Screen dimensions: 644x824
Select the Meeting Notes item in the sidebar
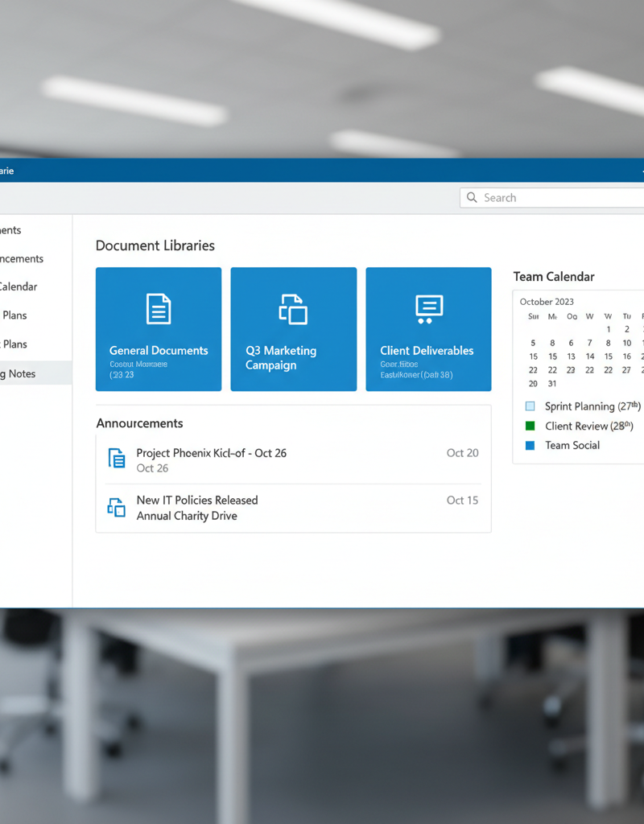point(35,373)
